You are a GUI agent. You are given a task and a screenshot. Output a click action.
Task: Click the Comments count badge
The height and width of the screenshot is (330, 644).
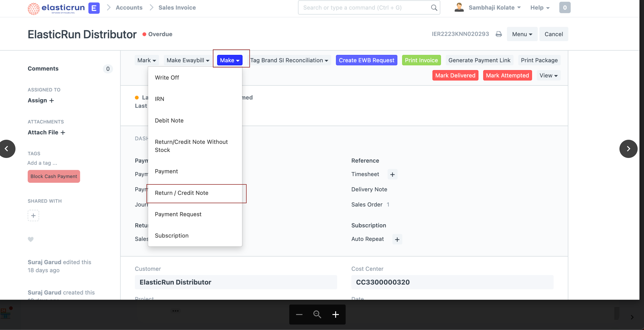(108, 69)
